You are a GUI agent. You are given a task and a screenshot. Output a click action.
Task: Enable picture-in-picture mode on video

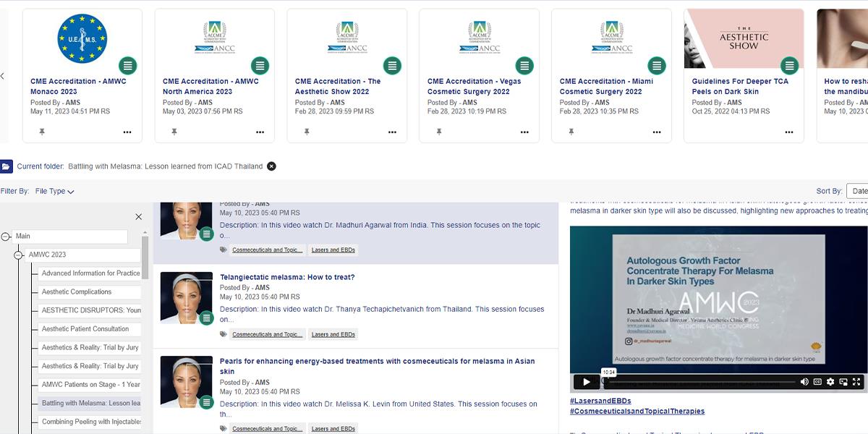843,381
